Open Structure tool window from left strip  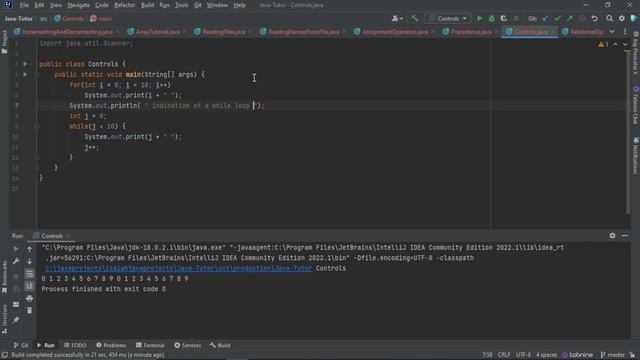(4, 320)
